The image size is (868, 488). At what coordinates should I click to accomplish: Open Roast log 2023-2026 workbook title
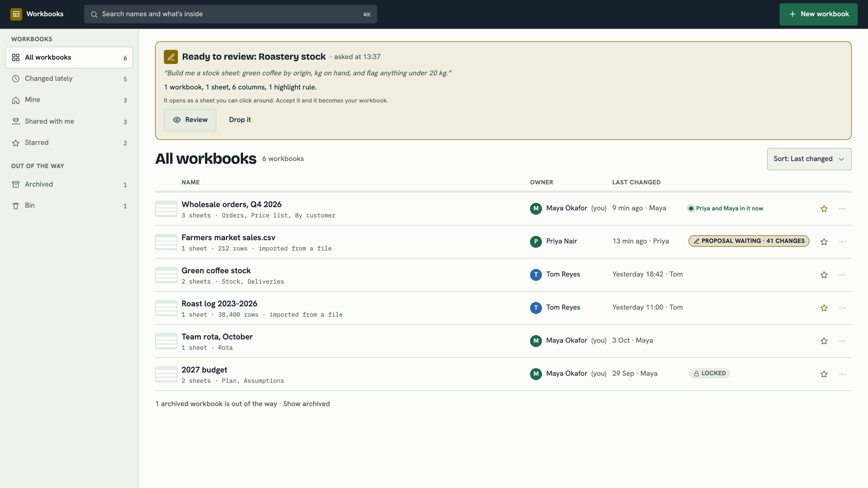[x=219, y=303]
